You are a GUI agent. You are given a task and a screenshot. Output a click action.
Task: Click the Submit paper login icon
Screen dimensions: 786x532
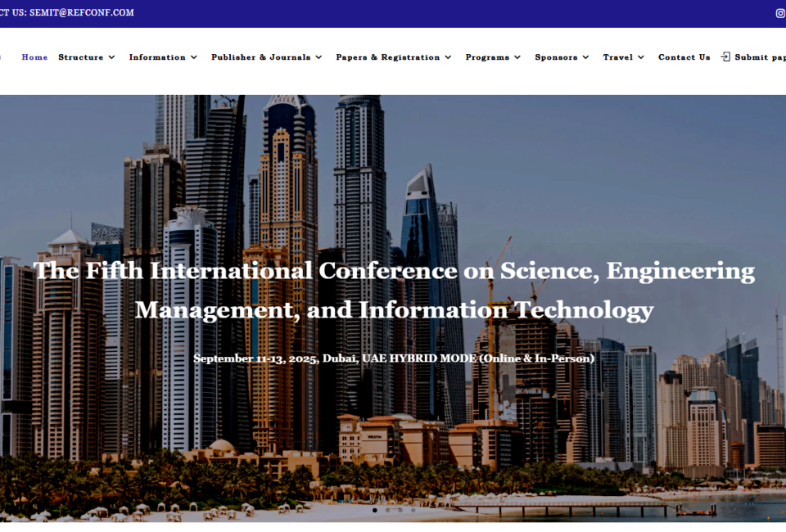(725, 57)
